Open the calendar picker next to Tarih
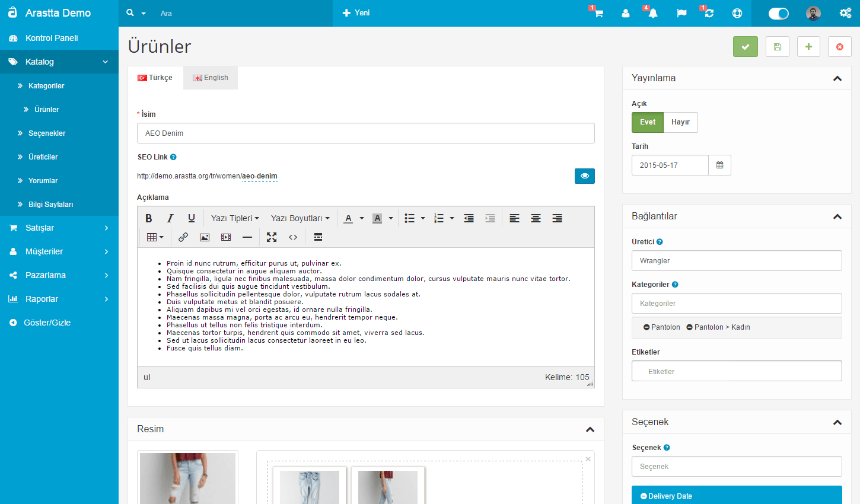The width and height of the screenshot is (860, 504). pyautogui.click(x=719, y=165)
